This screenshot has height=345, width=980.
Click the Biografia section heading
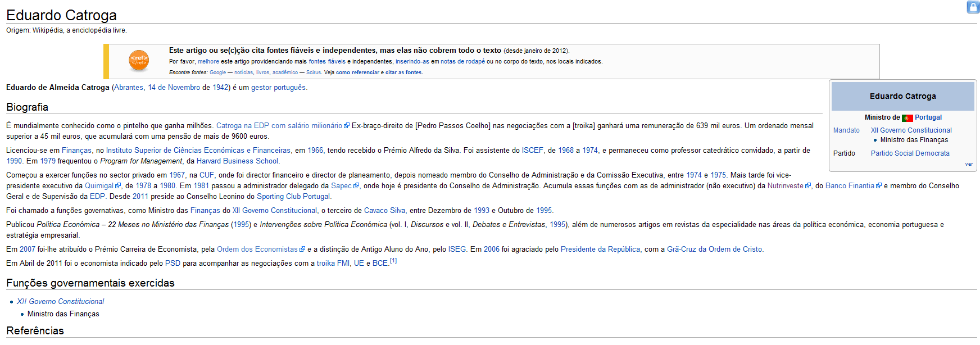click(27, 107)
